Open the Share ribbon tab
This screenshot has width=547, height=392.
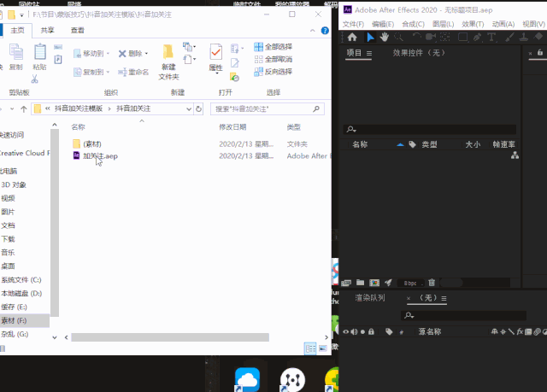(47, 30)
